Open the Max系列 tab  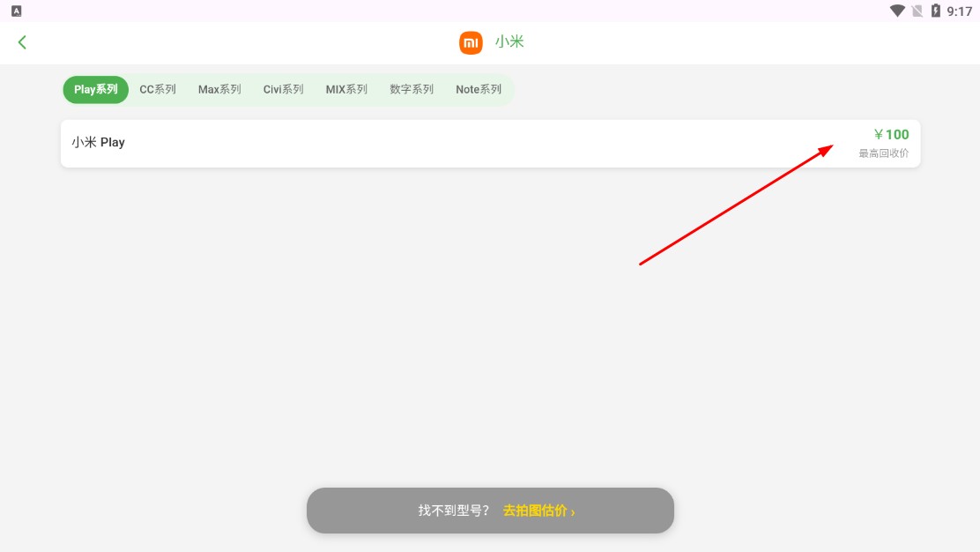tap(219, 90)
